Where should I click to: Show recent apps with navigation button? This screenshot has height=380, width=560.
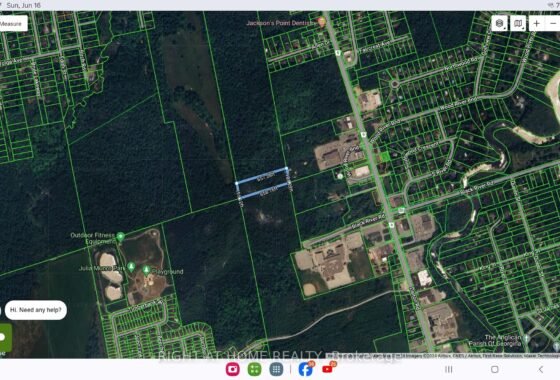coord(449,369)
